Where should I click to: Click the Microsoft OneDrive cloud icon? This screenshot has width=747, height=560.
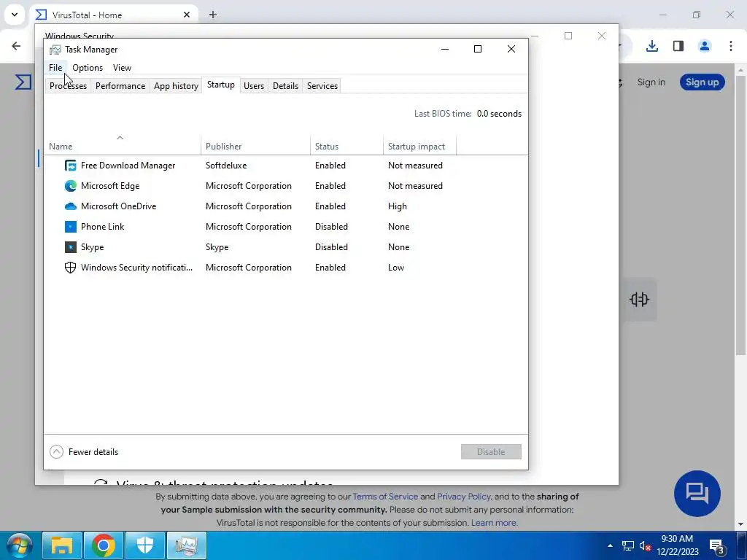point(71,206)
